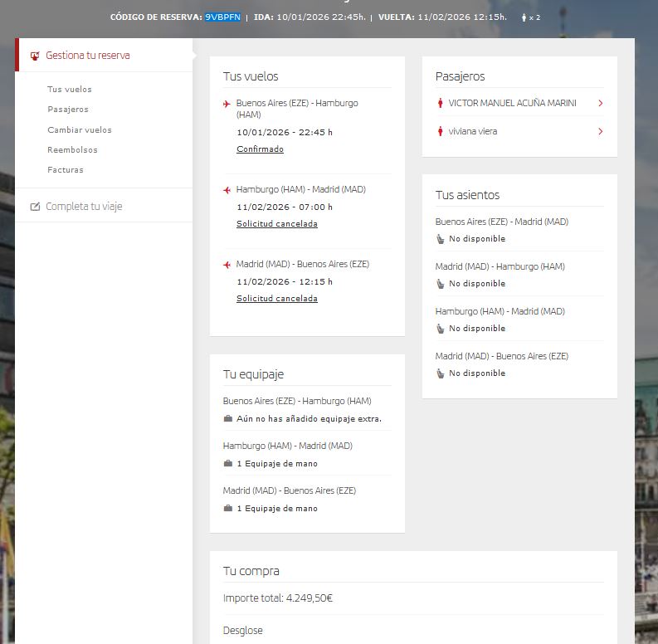Click Solicitud cancelada under Hamburgo - Madrid flight
Viewport: 658px width, 644px height.
(276, 224)
